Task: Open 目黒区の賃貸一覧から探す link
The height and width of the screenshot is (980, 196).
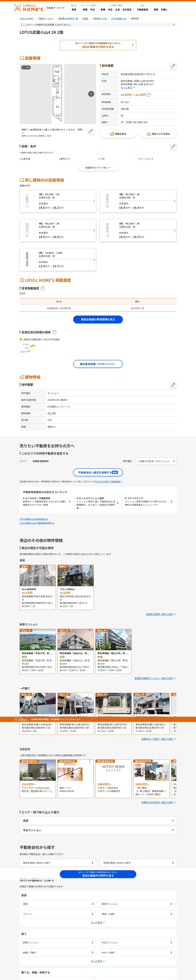Action: [160, 614]
